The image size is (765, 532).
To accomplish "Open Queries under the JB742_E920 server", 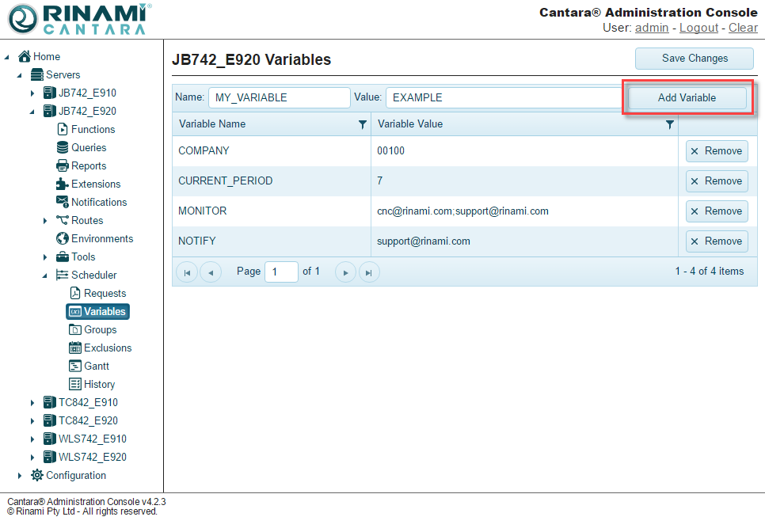I will pyautogui.click(x=89, y=147).
